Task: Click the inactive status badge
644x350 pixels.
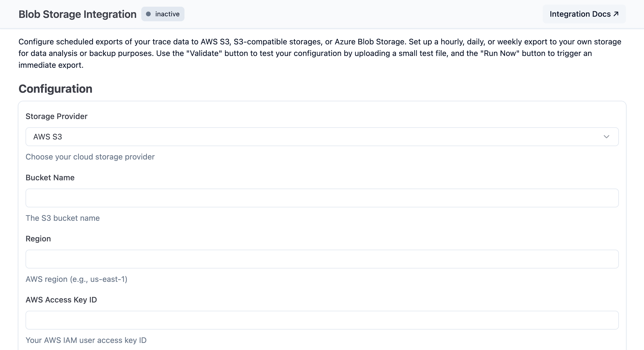Action: (163, 14)
